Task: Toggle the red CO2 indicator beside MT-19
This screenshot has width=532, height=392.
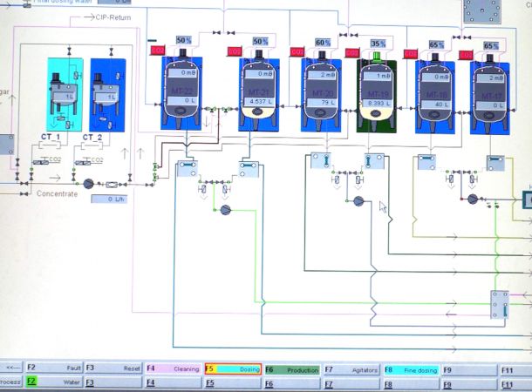Action: click(x=352, y=52)
